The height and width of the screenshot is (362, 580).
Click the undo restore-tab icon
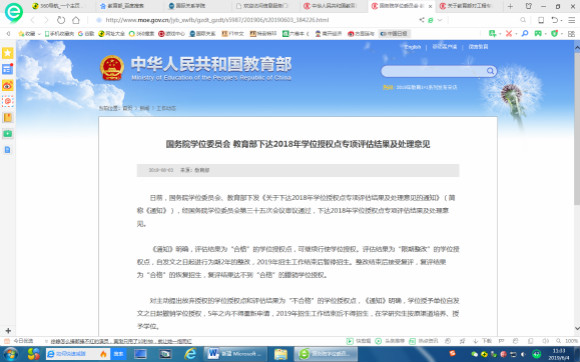tap(554, 20)
